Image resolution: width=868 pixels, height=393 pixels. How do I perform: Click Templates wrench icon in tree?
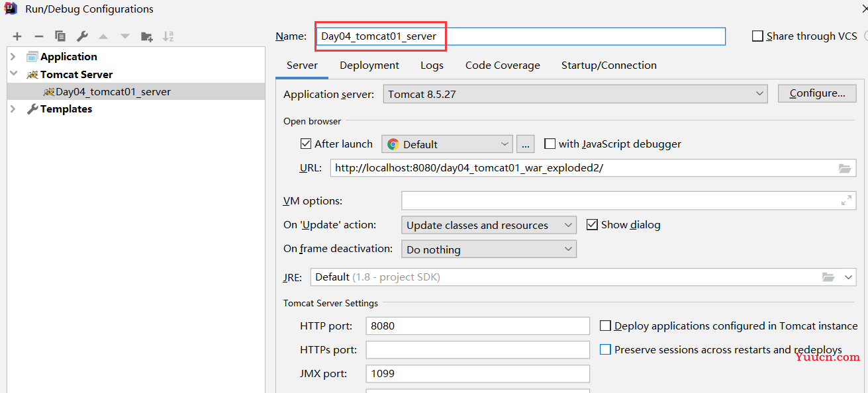pyautogui.click(x=32, y=109)
